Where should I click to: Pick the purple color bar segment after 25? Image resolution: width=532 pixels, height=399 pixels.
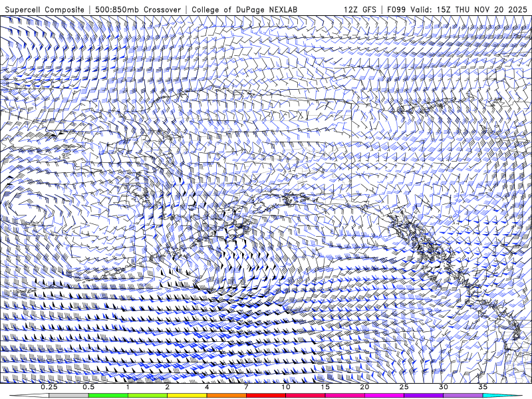click(424, 396)
